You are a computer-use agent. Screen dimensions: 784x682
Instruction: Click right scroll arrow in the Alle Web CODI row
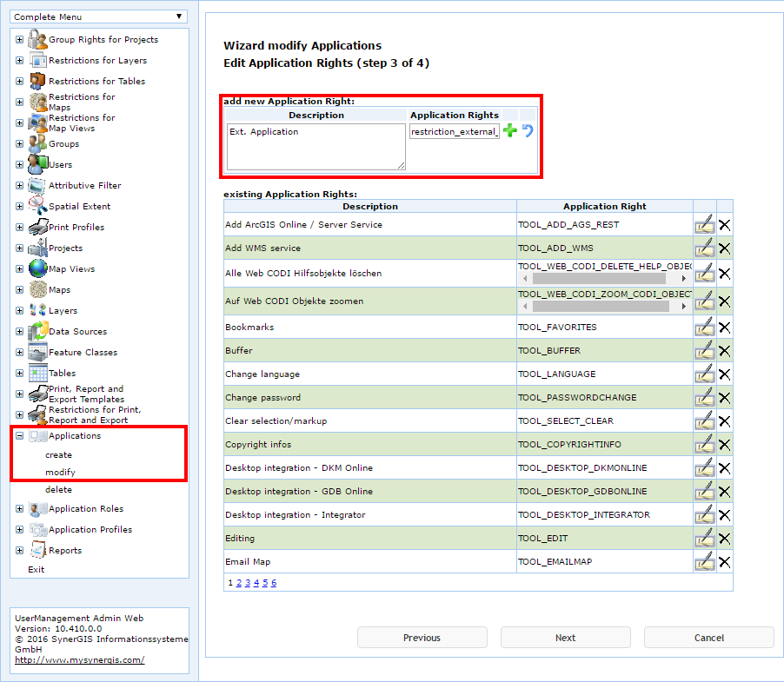pos(683,278)
